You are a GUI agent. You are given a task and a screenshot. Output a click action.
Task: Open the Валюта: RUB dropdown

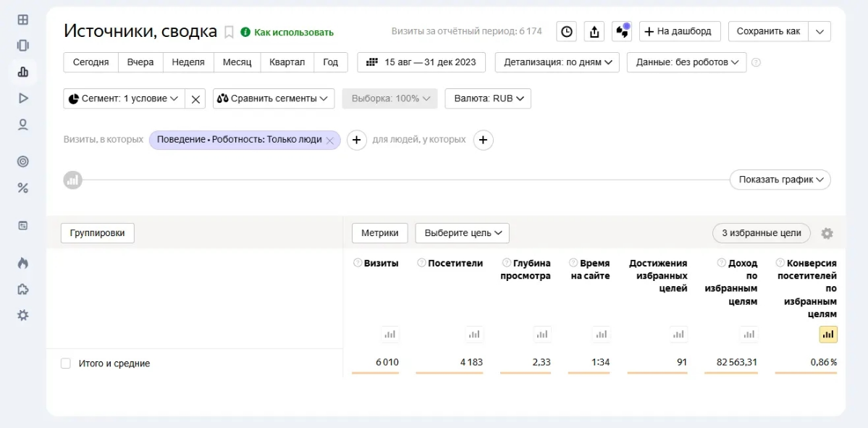pyautogui.click(x=488, y=98)
